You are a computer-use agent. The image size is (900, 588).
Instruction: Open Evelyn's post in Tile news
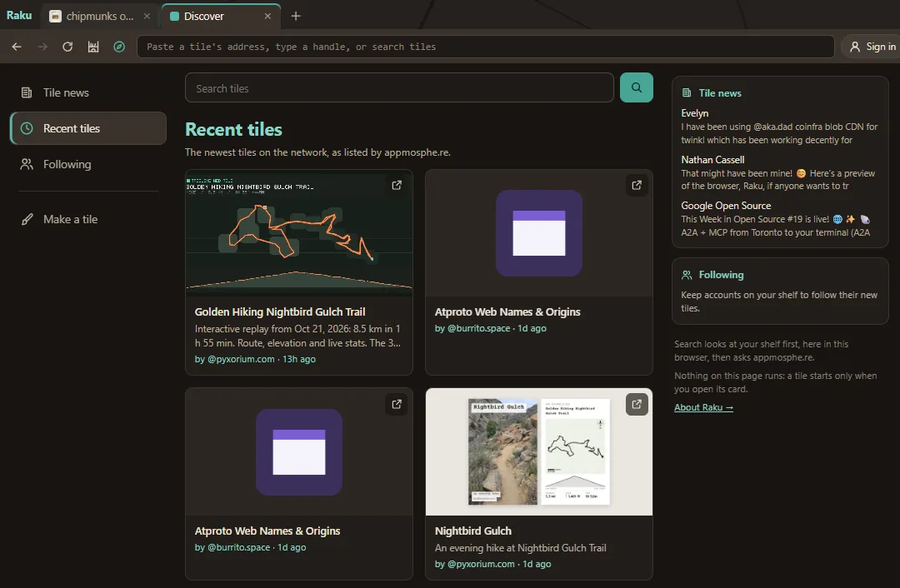779,127
